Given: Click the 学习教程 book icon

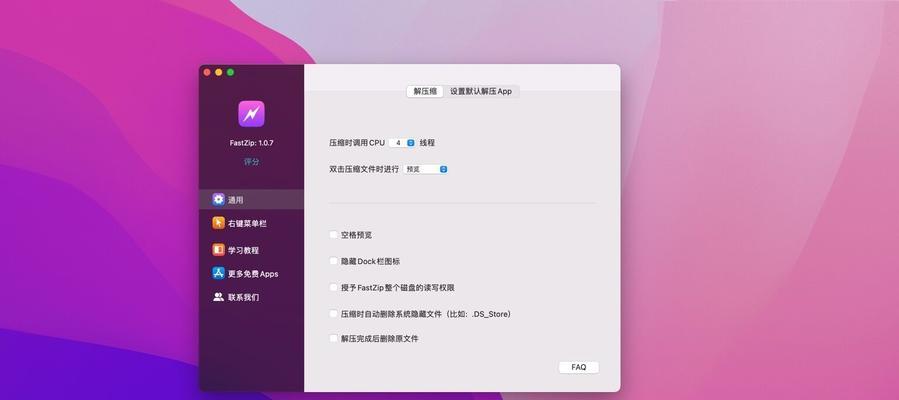Looking at the screenshot, I should coord(218,250).
